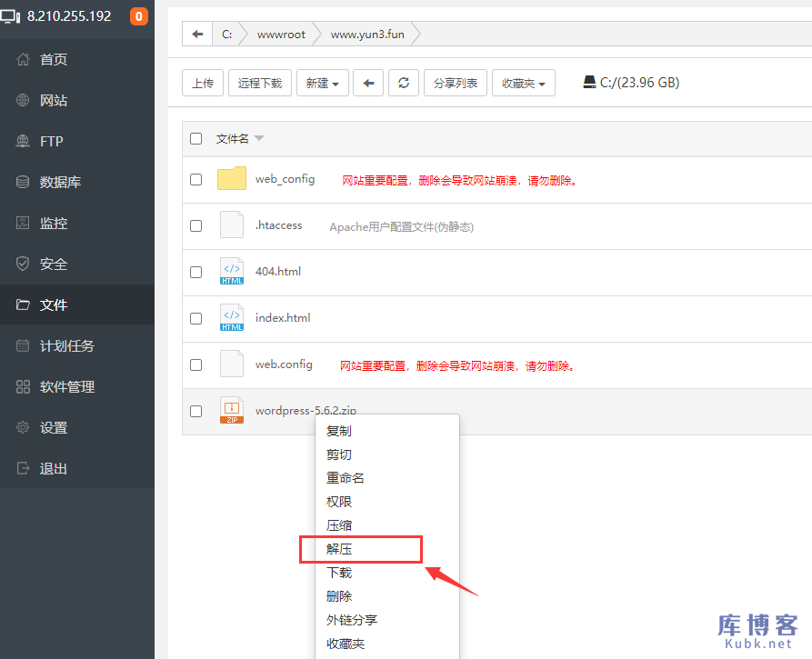Navigate to wwwroot via the breadcrumb

coord(282,34)
